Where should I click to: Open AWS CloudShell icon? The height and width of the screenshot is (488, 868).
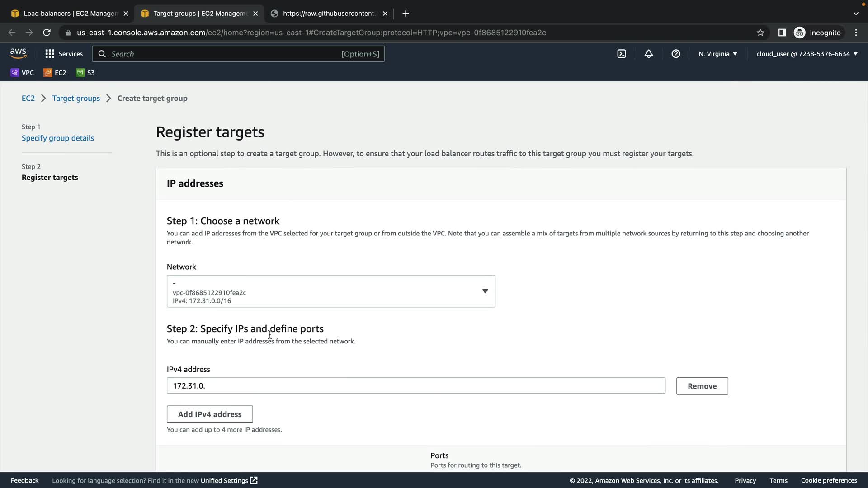(x=622, y=54)
